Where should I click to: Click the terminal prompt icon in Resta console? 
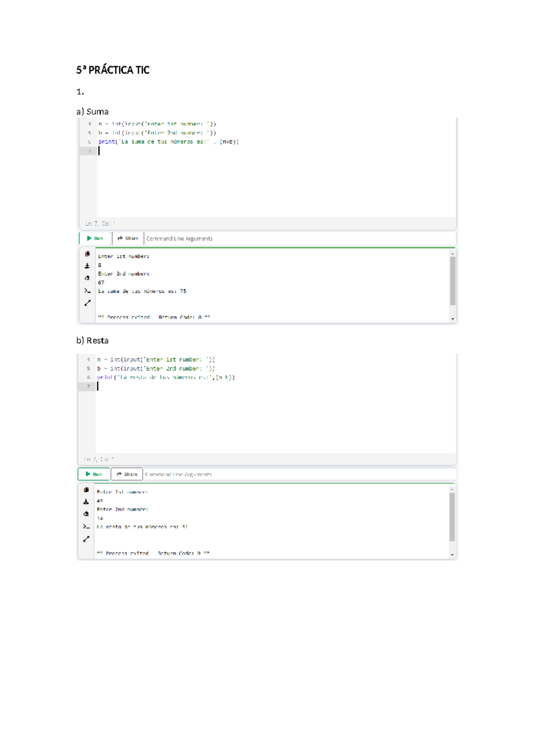pos(86,526)
